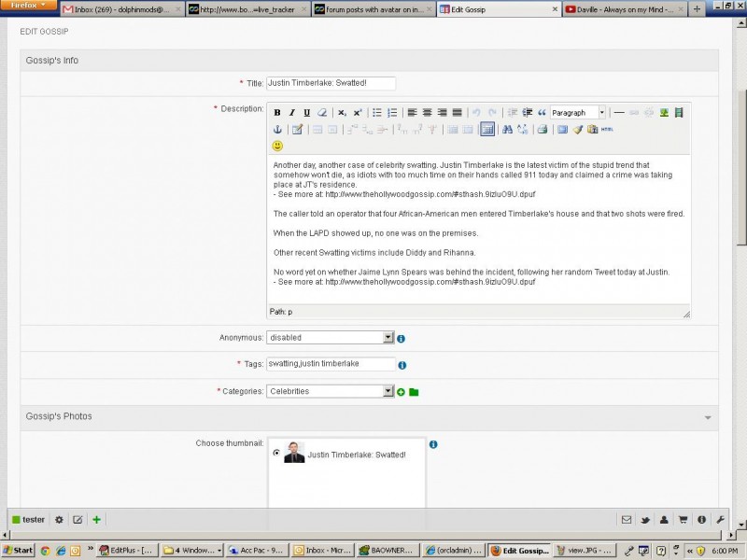747x560 pixels.
Task: Insert a numbered list
Action: [392, 113]
